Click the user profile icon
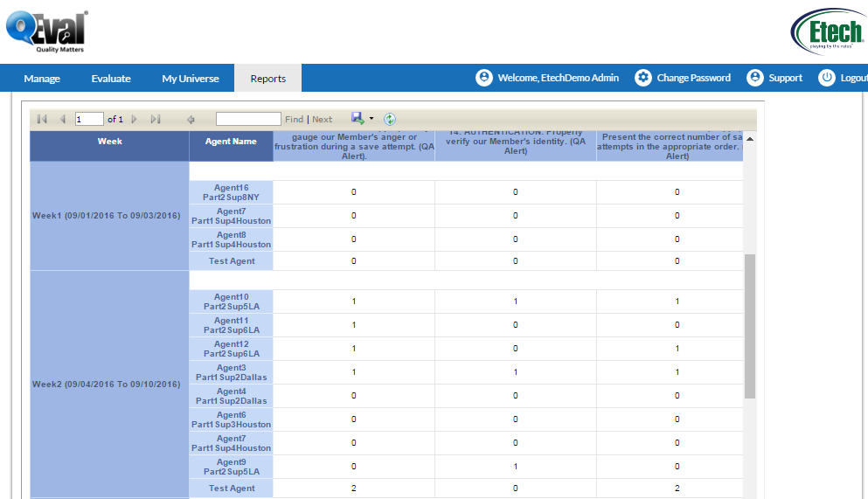The height and width of the screenshot is (499, 868). click(x=483, y=78)
